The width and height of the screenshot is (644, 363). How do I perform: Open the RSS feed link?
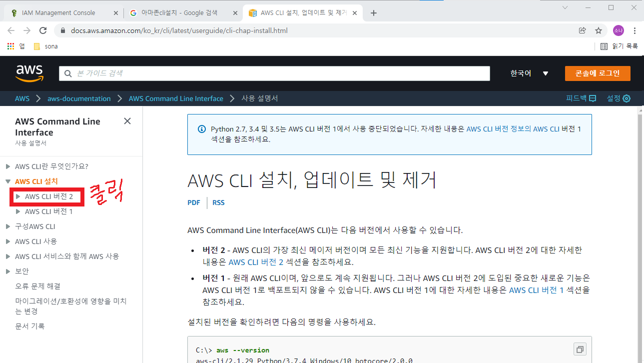tap(218, 202)
